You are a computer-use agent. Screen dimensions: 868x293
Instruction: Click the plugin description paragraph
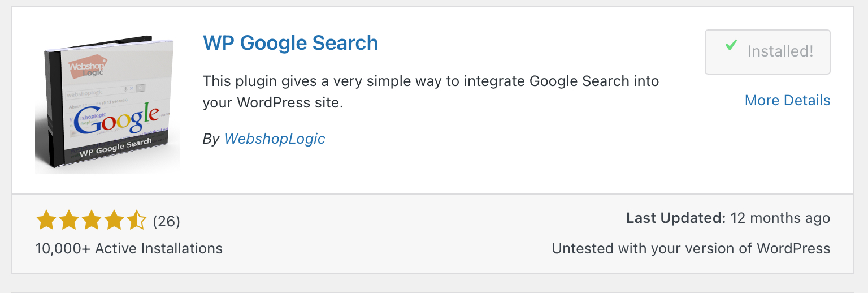(431, 92)
